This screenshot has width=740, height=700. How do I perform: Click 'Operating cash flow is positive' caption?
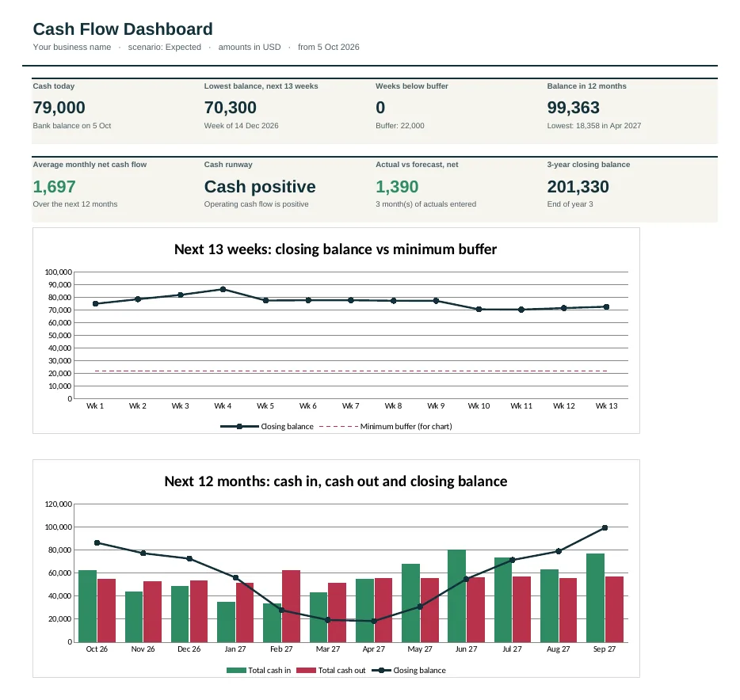click(256, 204)
